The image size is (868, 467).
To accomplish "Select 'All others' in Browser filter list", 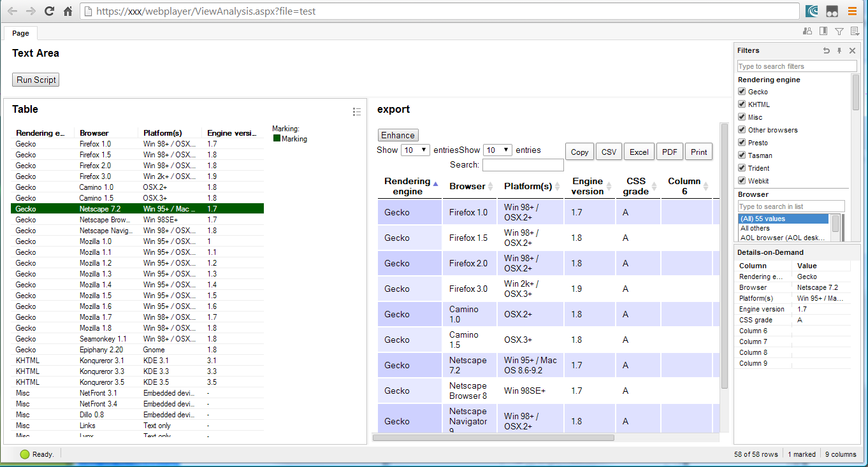I will (783, 228).
